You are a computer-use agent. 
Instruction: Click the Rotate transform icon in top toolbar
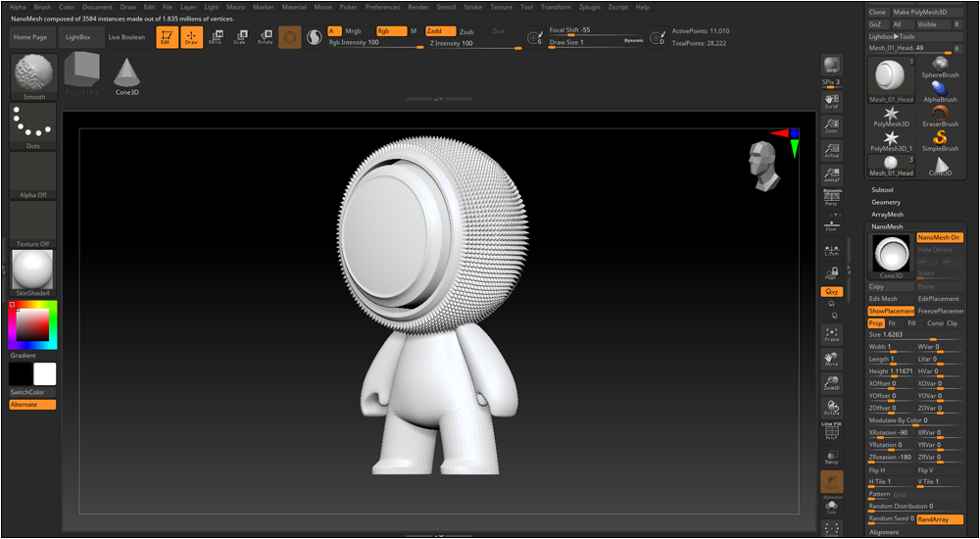[265, 37]
